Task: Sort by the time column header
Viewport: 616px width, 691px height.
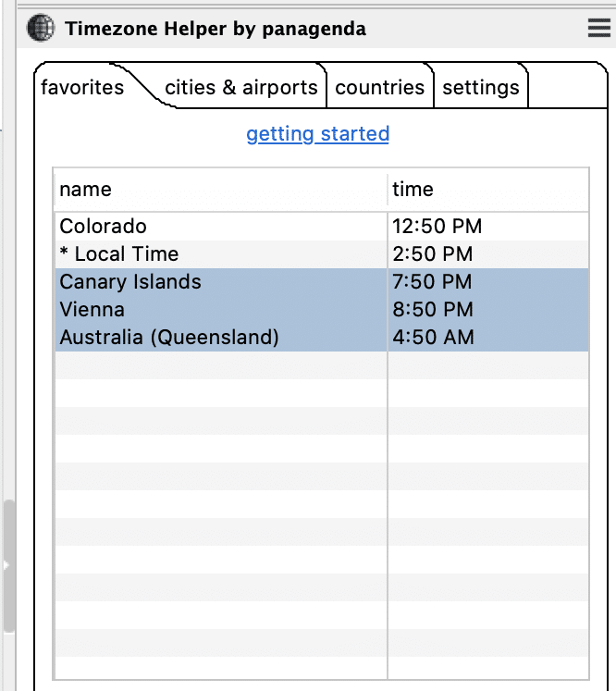Action: (487, 190)
